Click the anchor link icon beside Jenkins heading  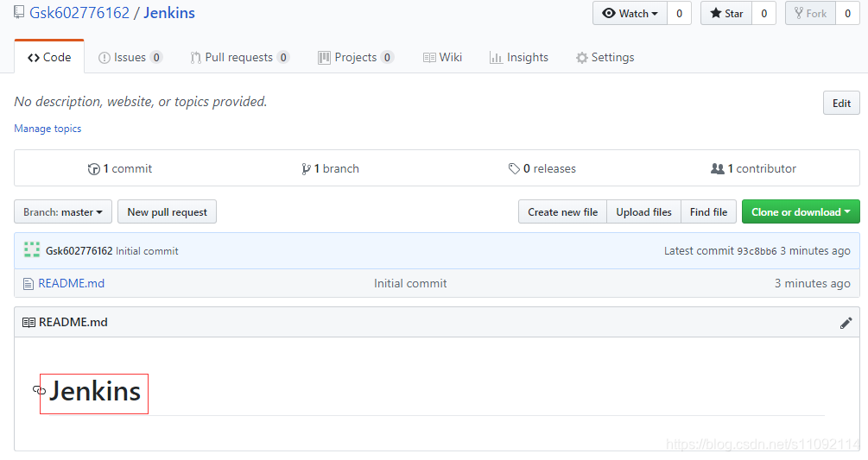[40, 390]
